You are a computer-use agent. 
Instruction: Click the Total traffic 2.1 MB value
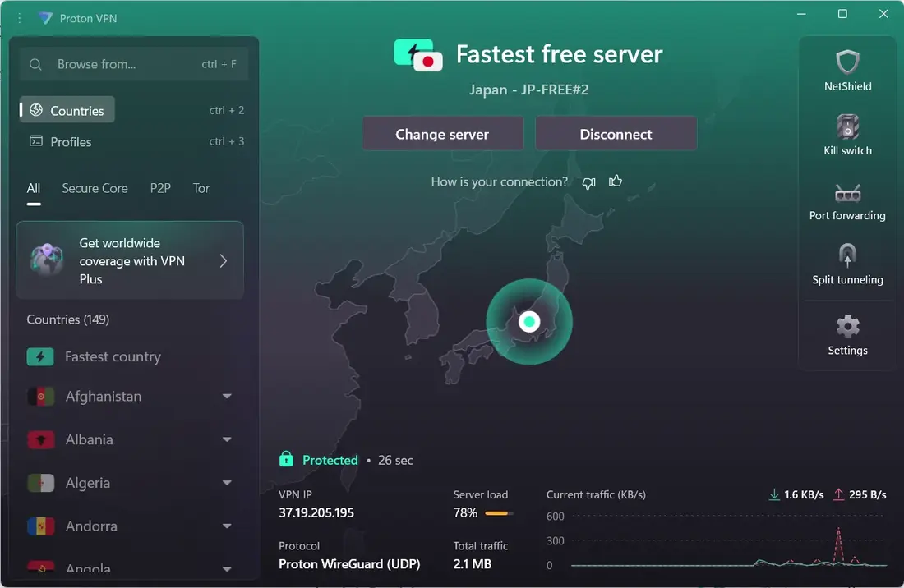[x=473, y=564]
